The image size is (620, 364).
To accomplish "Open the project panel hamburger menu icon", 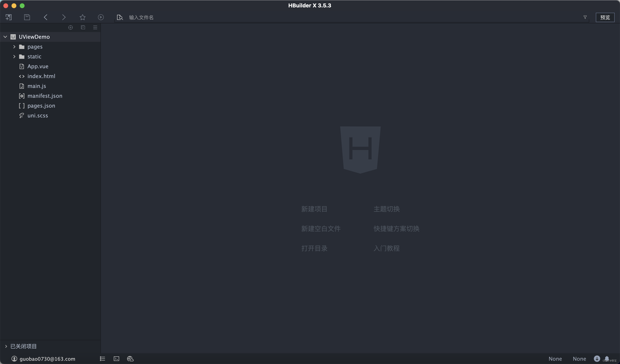I will pos(95,27).
